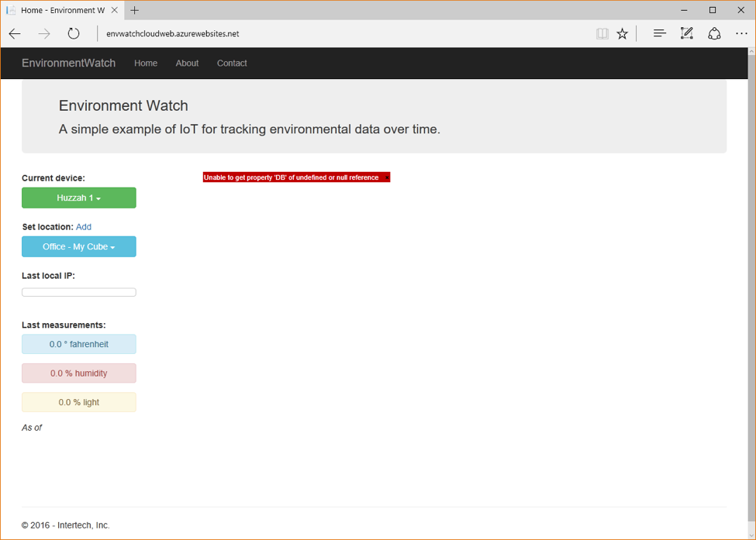Switch to the About page
Screen dimensions: 756x540
point(187,63)
